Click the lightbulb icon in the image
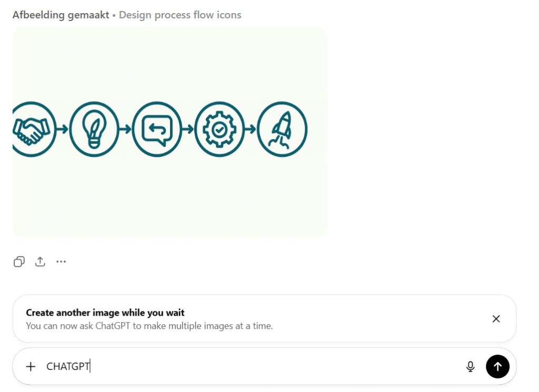This screenshot has width=539, height=392. click(x=95, y=129)
